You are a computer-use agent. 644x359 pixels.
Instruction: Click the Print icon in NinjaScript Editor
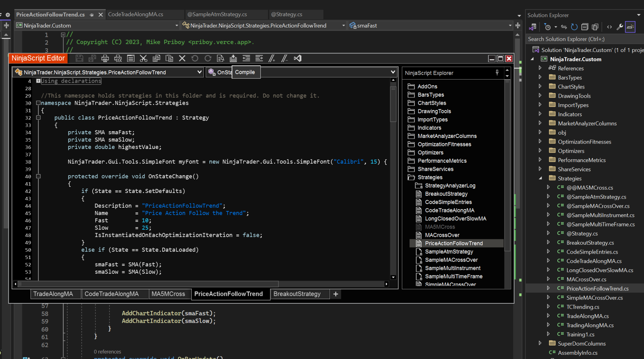tap(105, 58)
